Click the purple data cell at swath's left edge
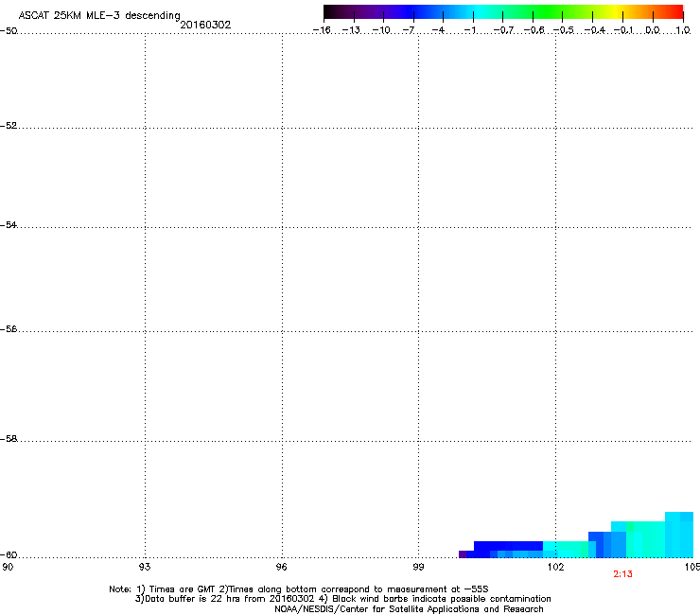This screenshot has width=700, height=615. point(463,554)
